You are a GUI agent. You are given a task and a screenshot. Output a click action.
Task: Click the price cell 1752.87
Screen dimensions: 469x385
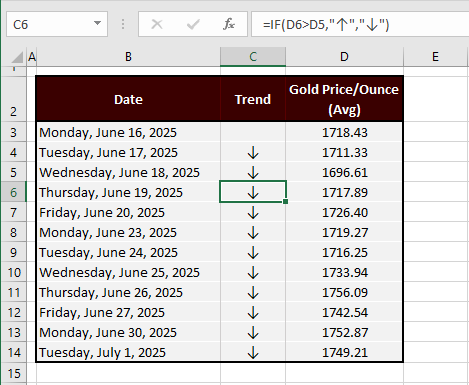coord(344,332)
